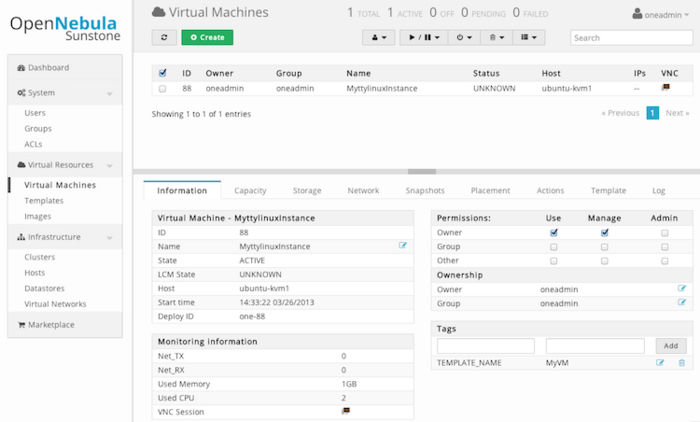This screenshot has width=700, height=422.
Task: Delete the TEMPLATE_NAME tag with trash icon
Action: coord(682,362)
